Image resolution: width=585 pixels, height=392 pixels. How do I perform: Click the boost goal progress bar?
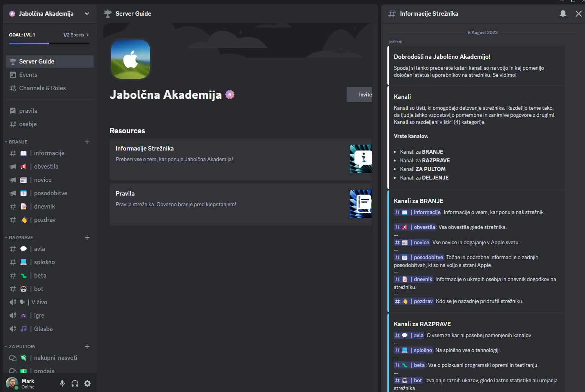click(49, 43)
